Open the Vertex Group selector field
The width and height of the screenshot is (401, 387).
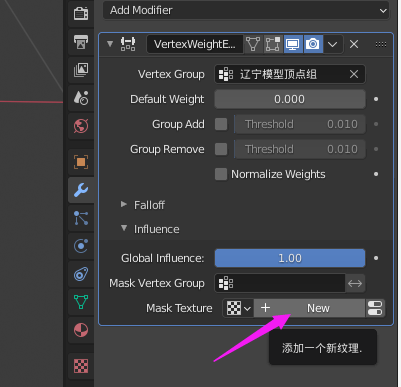[x=290, y=74]
